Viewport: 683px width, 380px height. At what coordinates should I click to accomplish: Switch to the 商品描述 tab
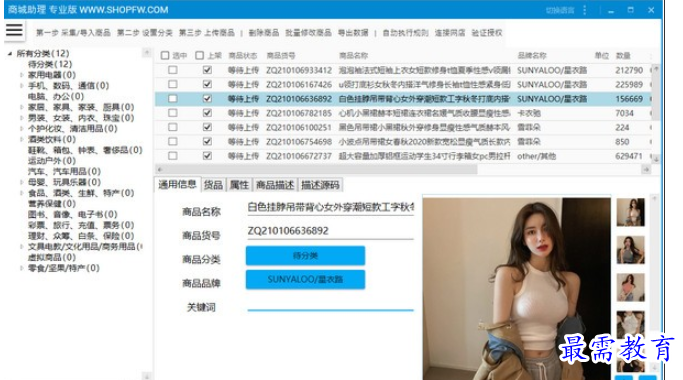point(275,185)
